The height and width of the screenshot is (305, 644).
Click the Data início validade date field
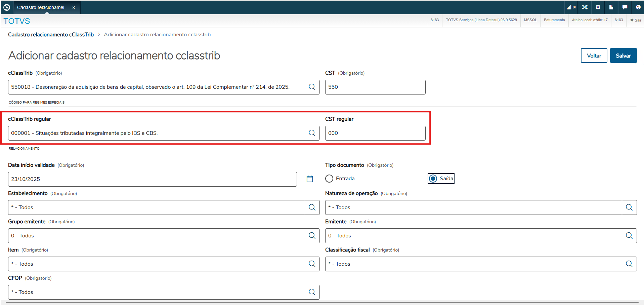click(152, 179)
